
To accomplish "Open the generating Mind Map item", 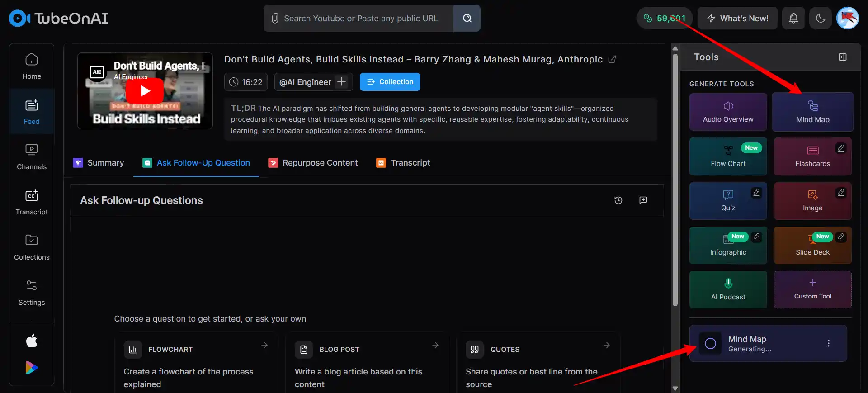I will [x=768, y=343].
